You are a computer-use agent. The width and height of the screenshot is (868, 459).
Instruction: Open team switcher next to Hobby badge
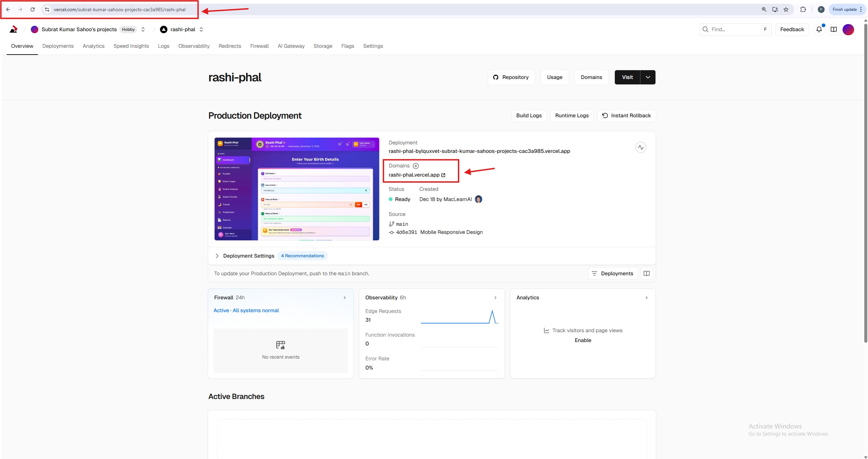click(x=143, y=29)
